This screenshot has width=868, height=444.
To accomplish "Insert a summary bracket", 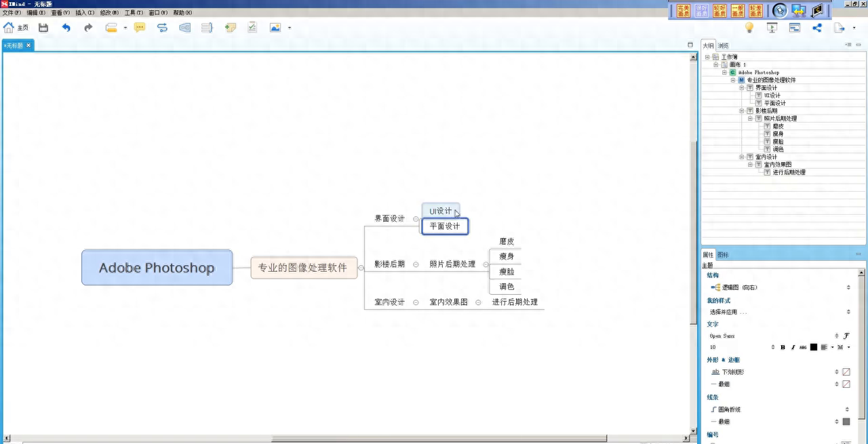I will [208, 28].
